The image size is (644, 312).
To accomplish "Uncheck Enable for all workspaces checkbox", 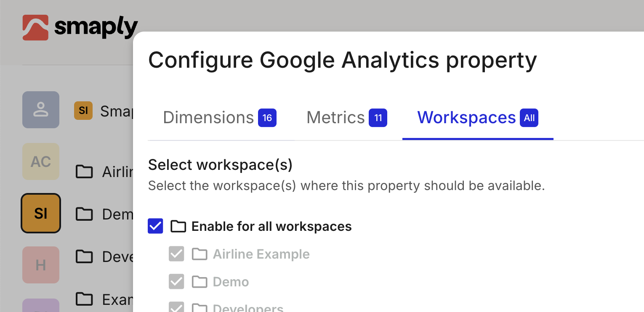I will click(156, 226).
